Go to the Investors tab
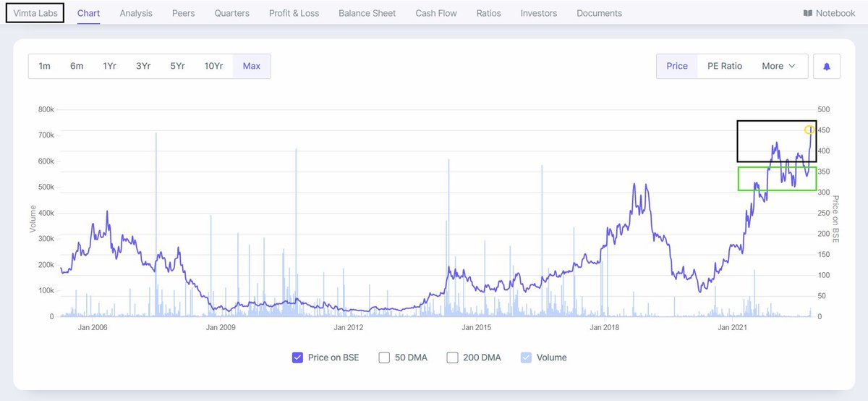 (539, 13)
